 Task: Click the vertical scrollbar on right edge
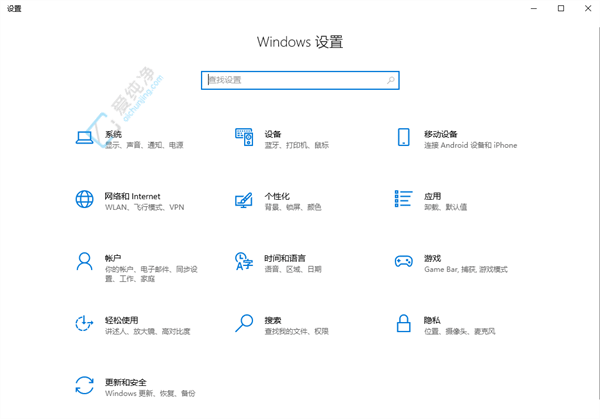(x=598, y=214)
